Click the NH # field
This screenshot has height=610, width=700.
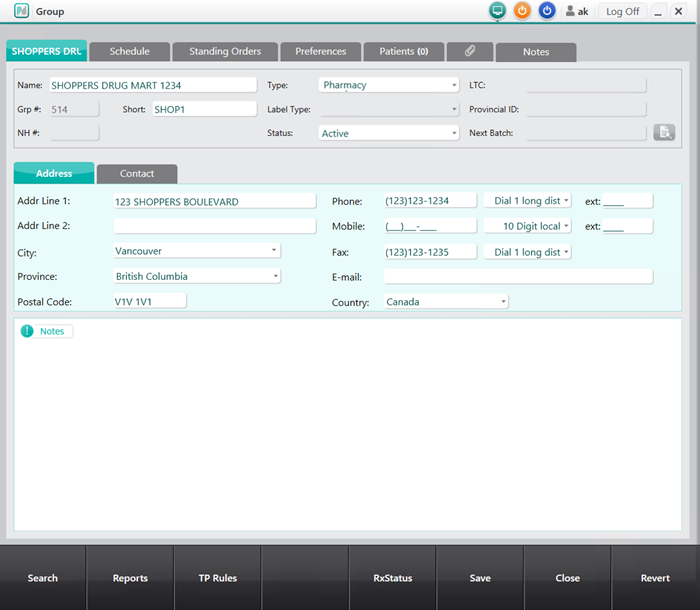74,133
